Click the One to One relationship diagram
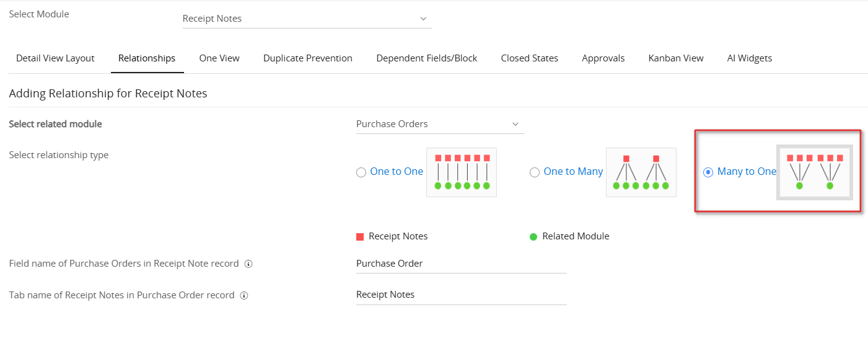Image resolution: width=868 pixels, height=338 pixels. pos(462,172)
